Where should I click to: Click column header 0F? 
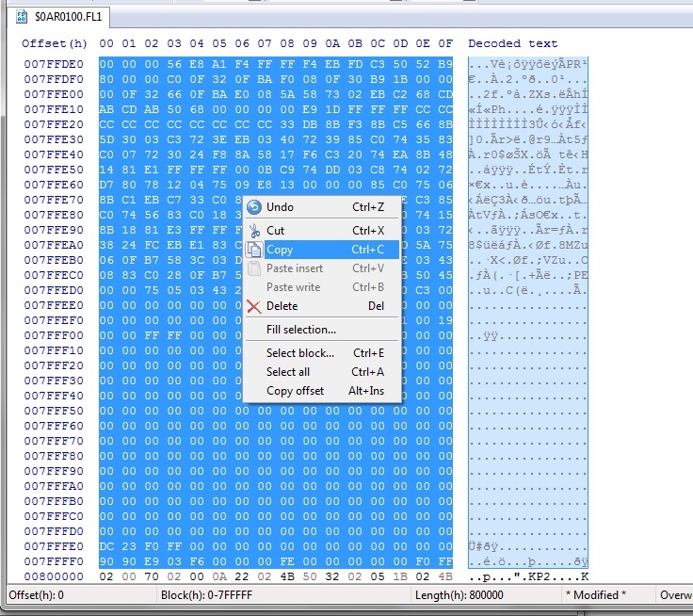pos(445,43)
